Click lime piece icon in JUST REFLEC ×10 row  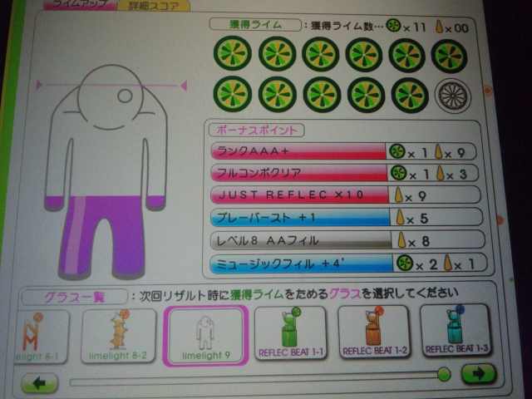(399, 195)
